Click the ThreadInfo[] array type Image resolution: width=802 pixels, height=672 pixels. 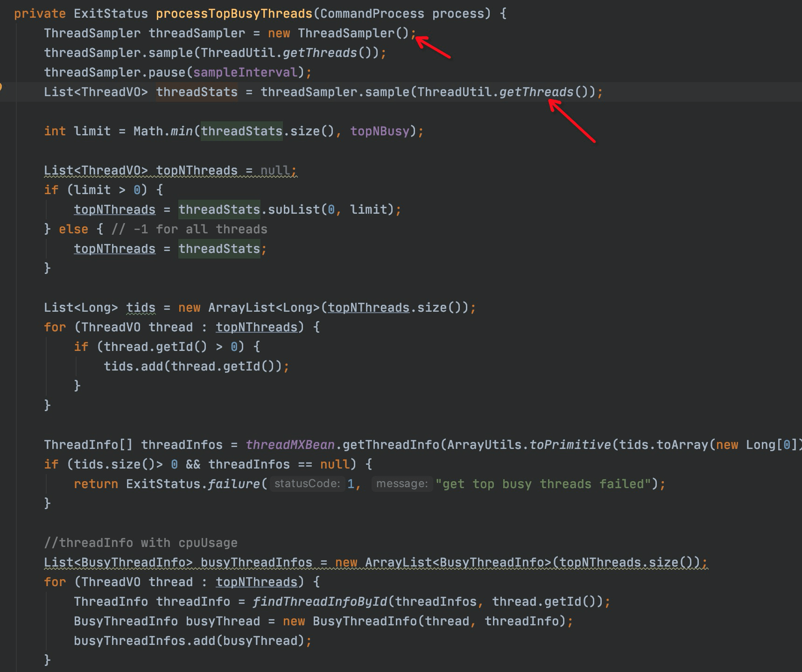coord(88,445)
